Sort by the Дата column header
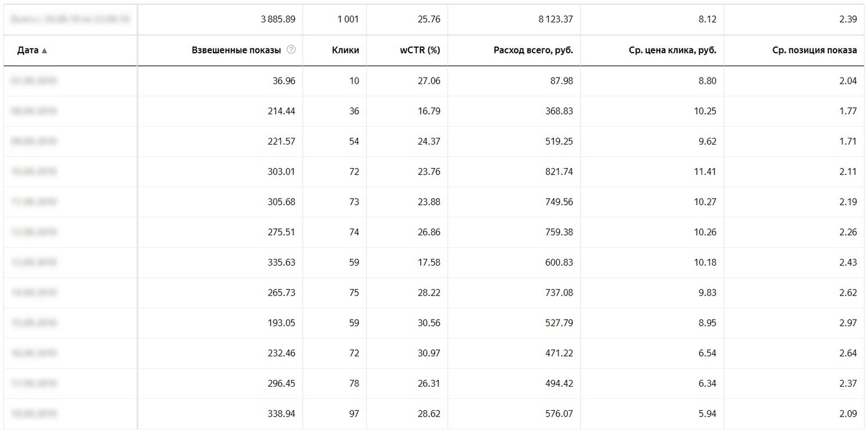The image size is (868, 432). [x=28, y=50]
